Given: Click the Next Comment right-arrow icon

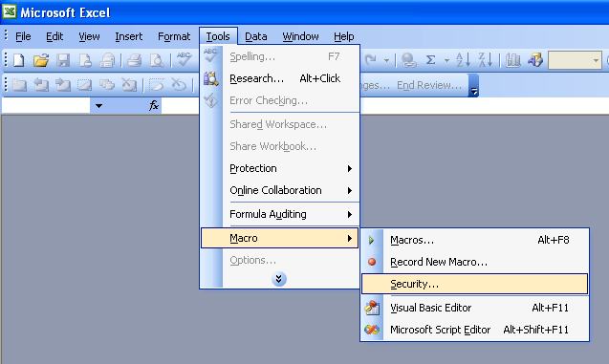Looking at the screenshot, I should [x=62, y=84].
